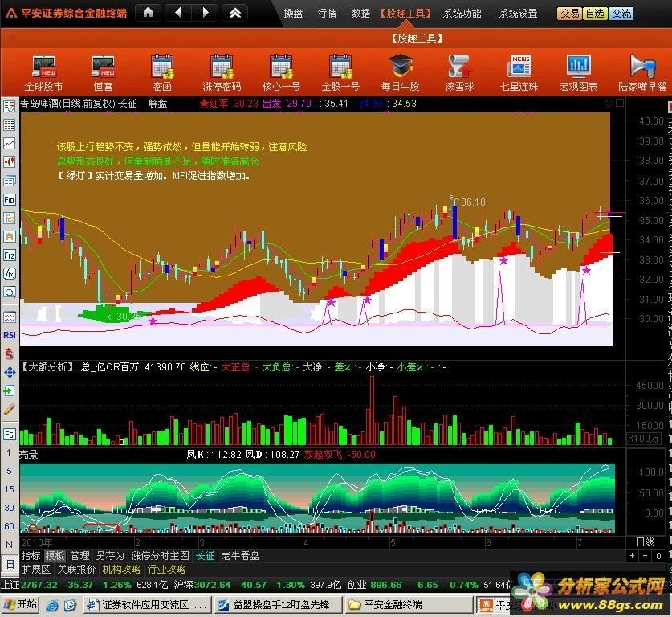Navigate forward with the right arrow

click(x=206, y=13)
